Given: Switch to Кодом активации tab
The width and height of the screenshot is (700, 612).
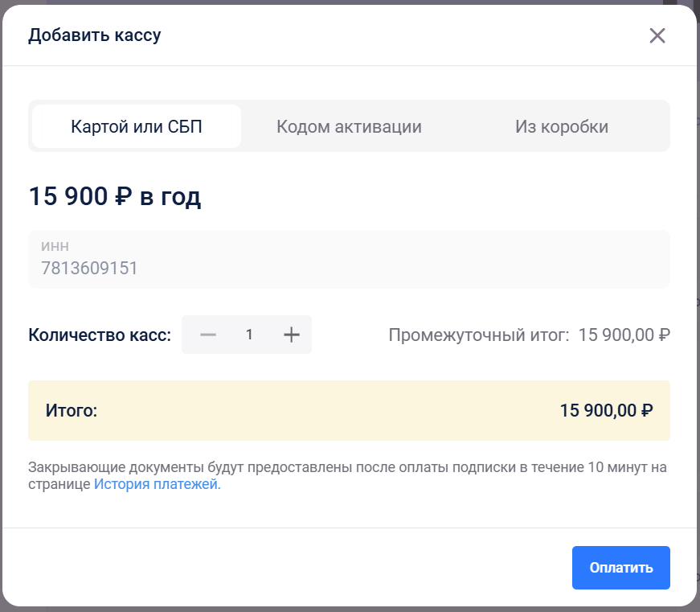Looking at the screenshot, I should (x=349, y=126).
